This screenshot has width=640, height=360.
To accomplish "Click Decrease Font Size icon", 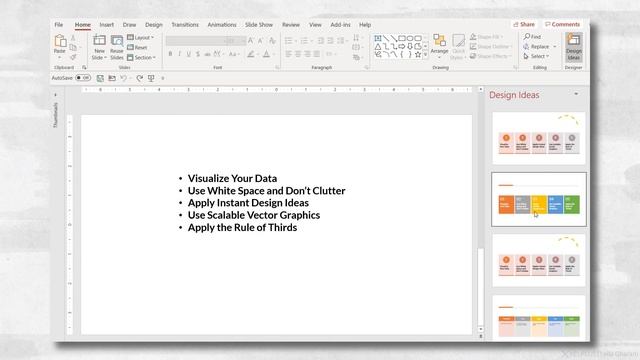I will [x=260, y=40].
